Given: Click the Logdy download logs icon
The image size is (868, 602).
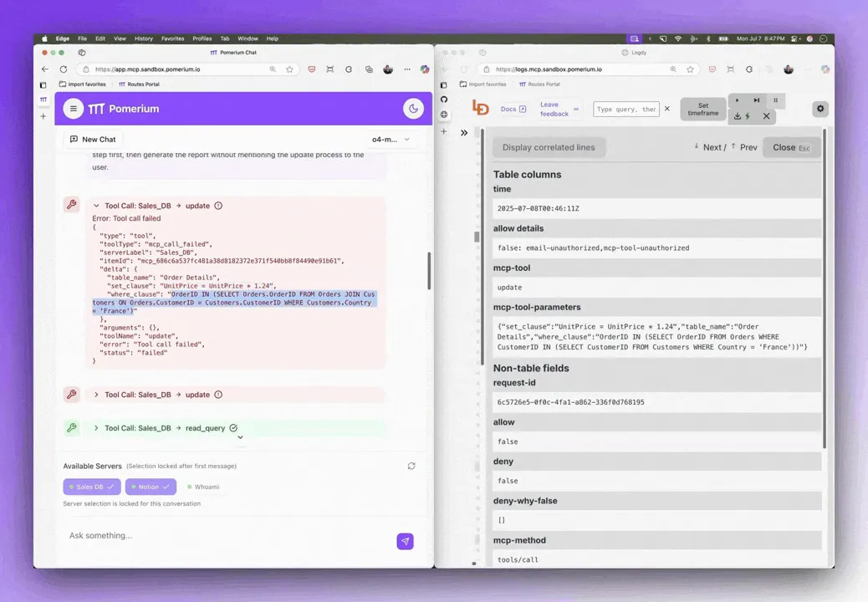Looking at the screenshot, I should coord(738,116).
